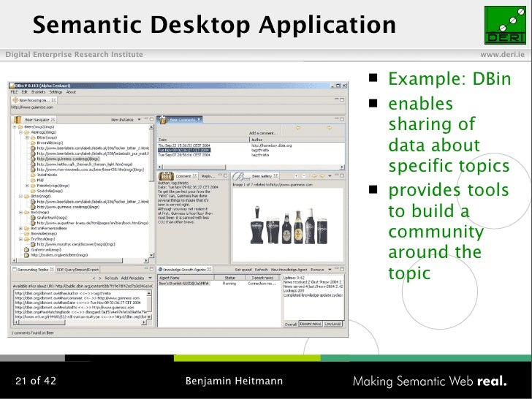The width and height of the screenshot is (532, 399).
Task: Click Add a comment link
Action: (263, 133)
